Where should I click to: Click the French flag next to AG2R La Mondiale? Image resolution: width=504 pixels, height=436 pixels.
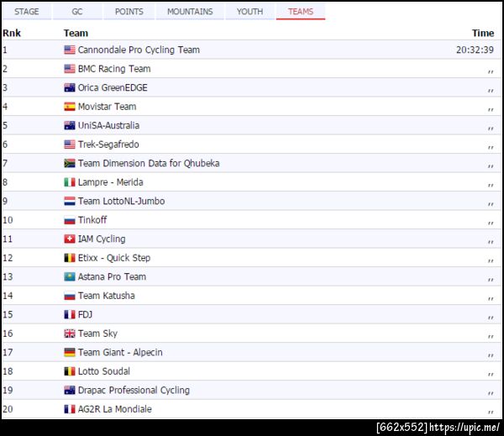70,409
